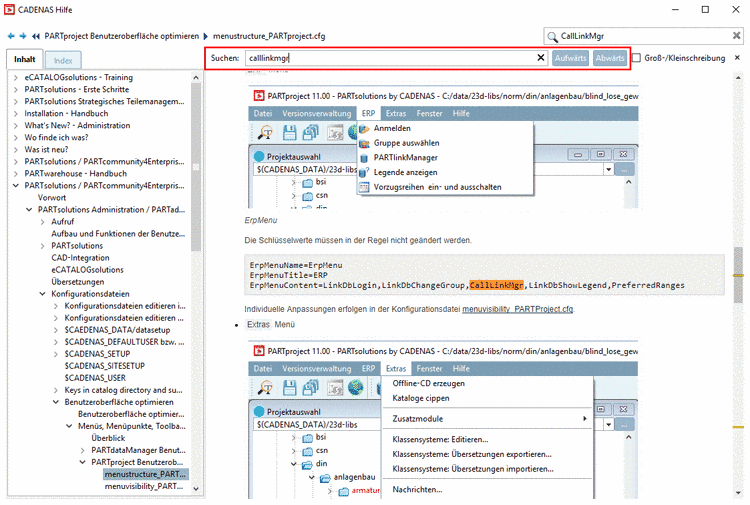The image size is (750, 505).
Task: Click the back navigation arrow
Action: click(x=11, y=36)
